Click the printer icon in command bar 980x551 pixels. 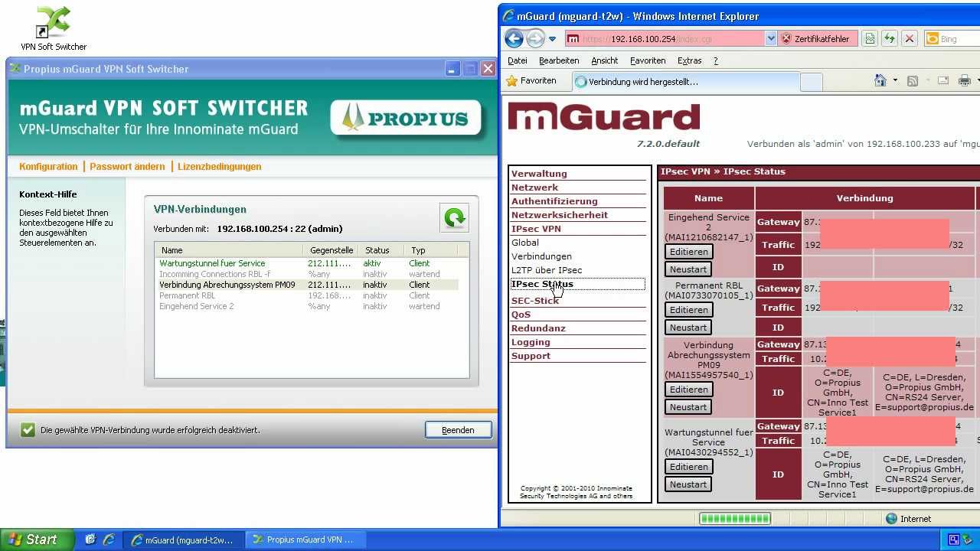[x=964, y=81]
